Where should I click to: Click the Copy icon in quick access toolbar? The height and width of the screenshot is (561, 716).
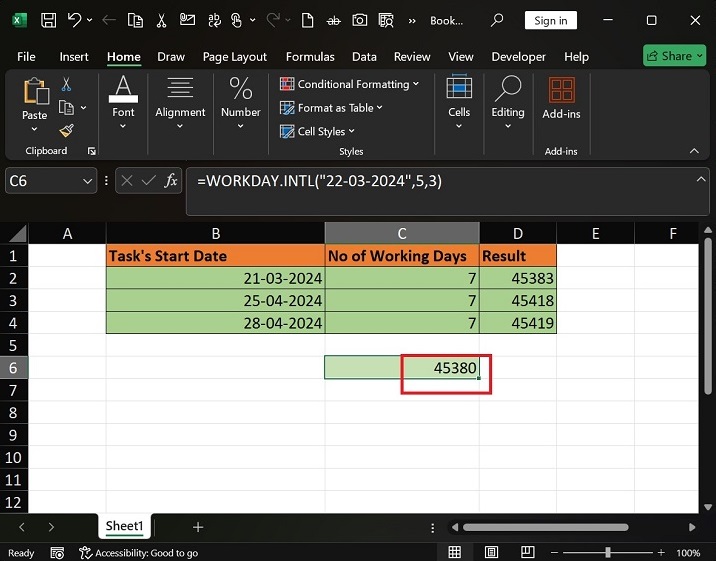click(135, 21)
